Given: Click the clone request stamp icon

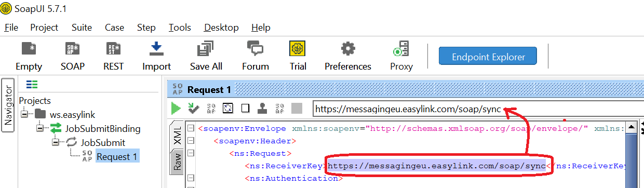Looking at the screenshot, I should [262, 109].
